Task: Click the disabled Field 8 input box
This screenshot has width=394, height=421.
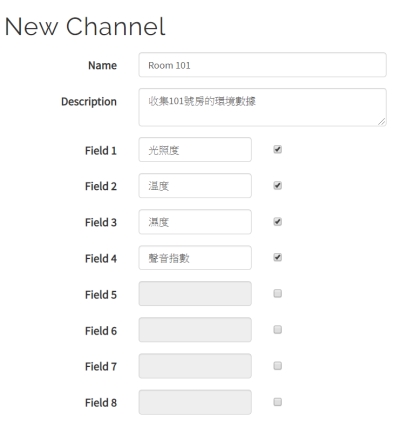Action: 195,402
